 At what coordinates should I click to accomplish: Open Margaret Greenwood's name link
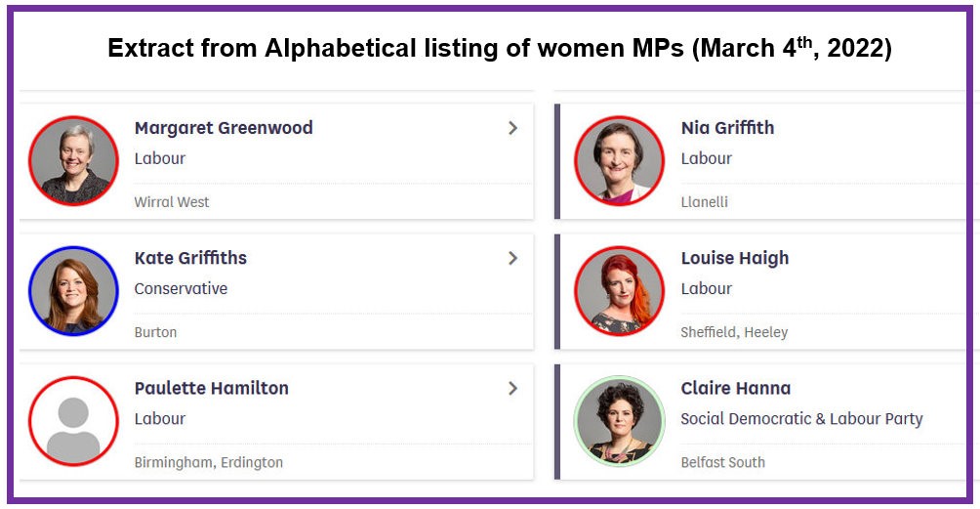pyautogui.click(x=224, y=128)
